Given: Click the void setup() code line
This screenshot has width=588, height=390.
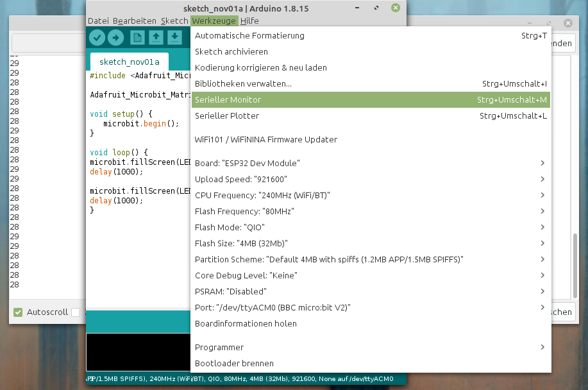Looking at the screenshot, I should (x=121, y=114).
